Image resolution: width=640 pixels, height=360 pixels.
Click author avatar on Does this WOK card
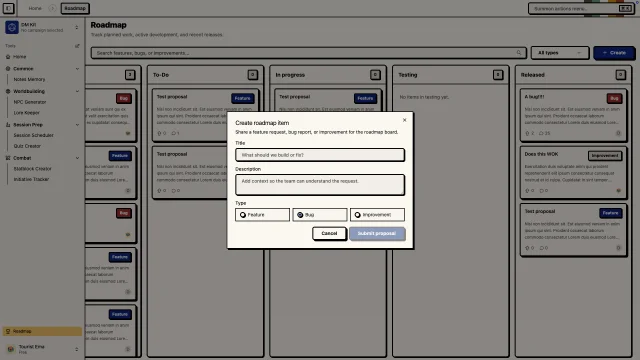click(x=618, y=191)
